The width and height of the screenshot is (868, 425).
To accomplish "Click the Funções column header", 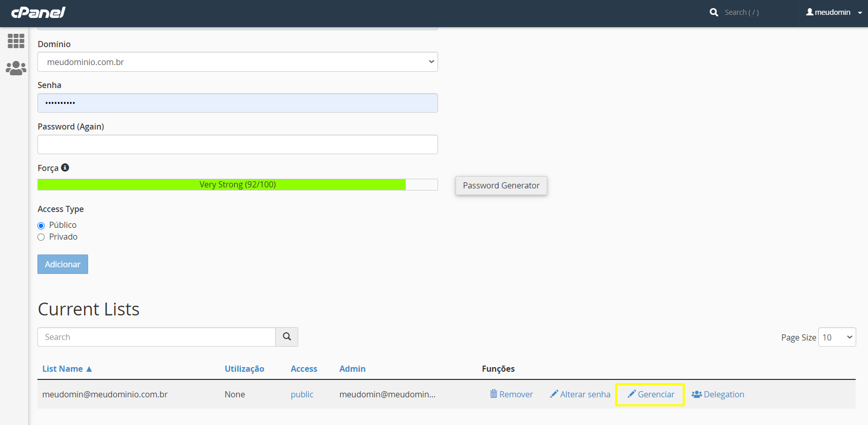I will pyautogui.click(x=498, y=369).
